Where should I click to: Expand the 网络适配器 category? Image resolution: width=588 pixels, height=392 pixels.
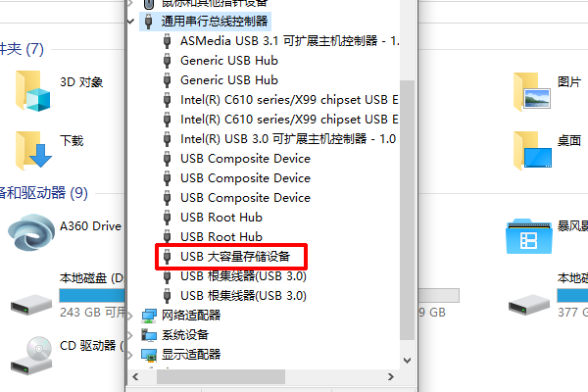pos(130,316)
